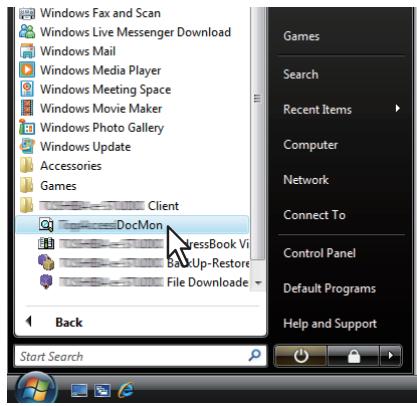Click the Windows Mail envelope icon
Viewport: 417px width, 406px height.
(27, 51)
